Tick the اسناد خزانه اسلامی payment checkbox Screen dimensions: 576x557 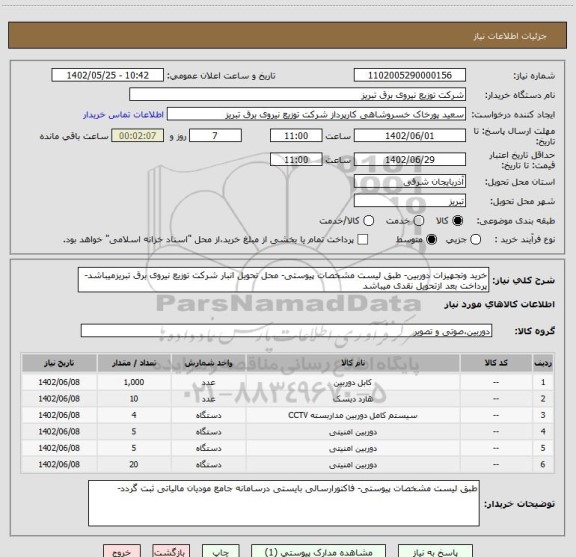click(x=363, y=240)
